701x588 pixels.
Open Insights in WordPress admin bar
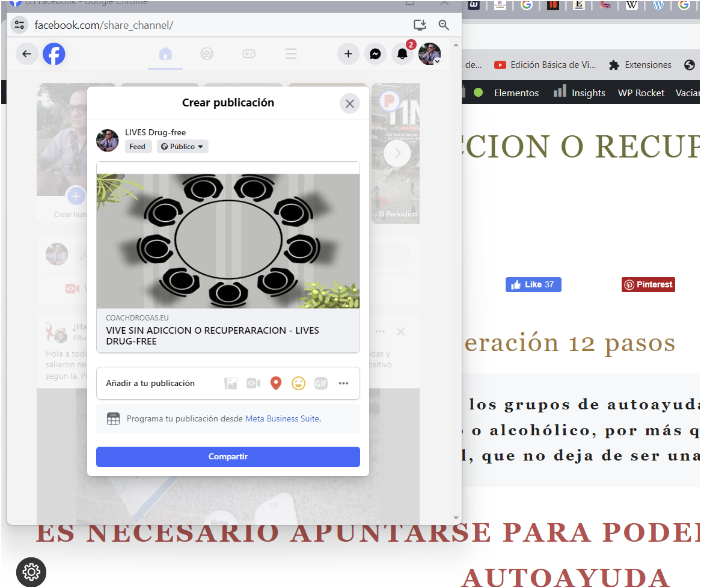point(580,93)
